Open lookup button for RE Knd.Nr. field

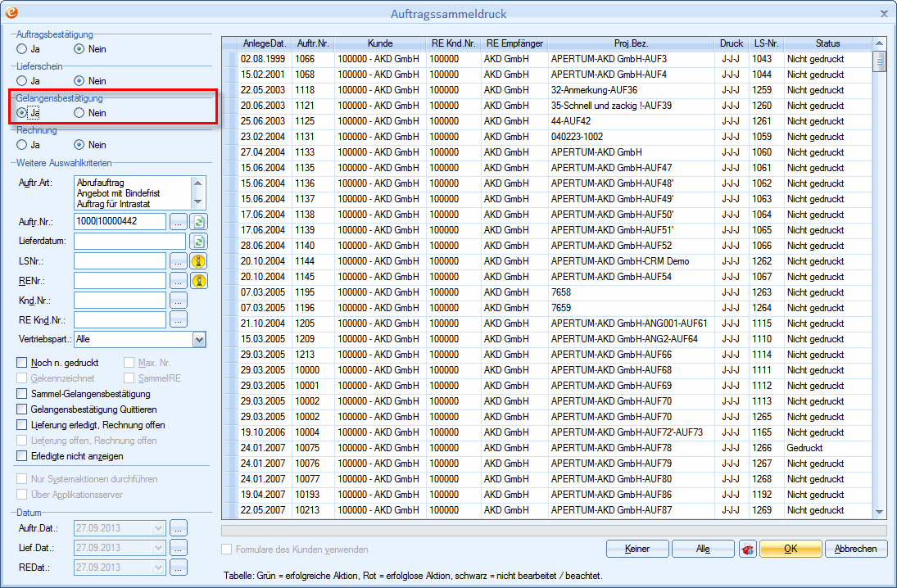[179, 320]
